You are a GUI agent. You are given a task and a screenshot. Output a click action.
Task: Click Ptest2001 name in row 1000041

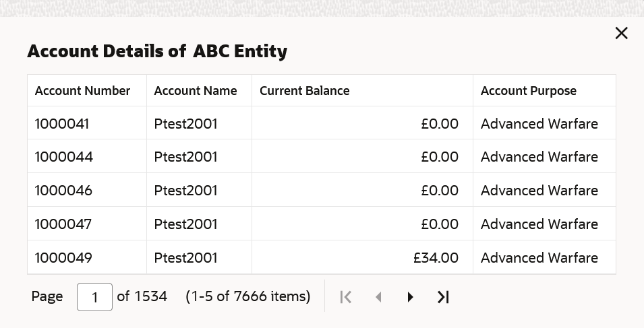[185, 124]
